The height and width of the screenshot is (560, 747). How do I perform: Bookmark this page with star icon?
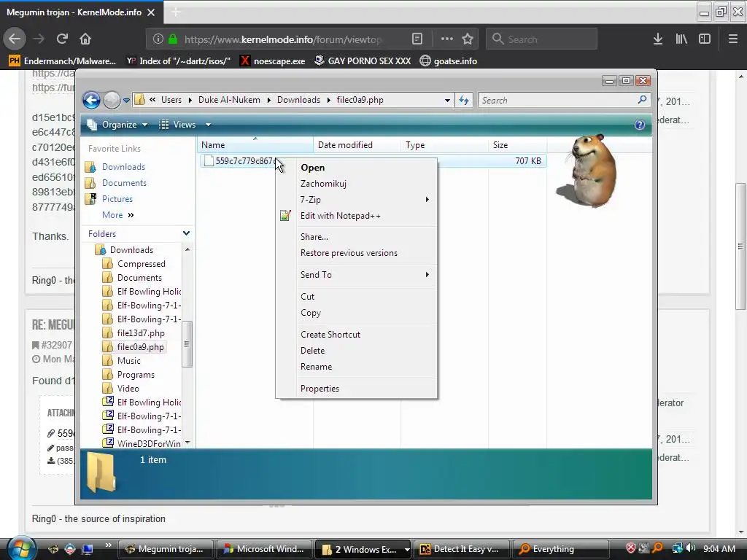coord(468,39)
